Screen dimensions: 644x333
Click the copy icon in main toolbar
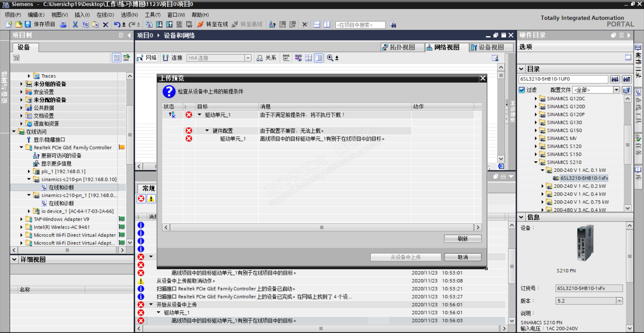[x=85, y=24]
